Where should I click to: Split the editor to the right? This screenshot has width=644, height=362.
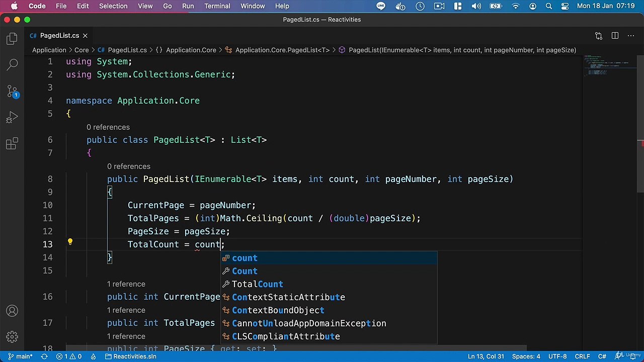click(615, 36)
